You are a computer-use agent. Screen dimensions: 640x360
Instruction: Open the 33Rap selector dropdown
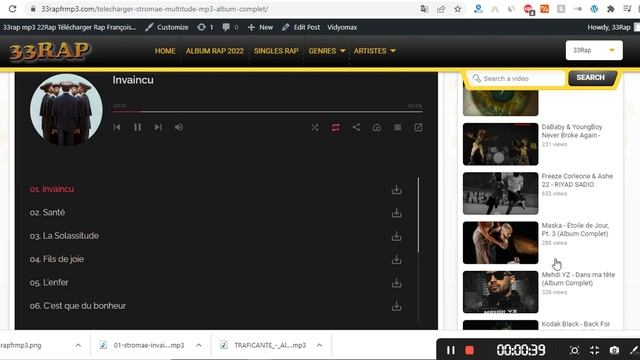[594, 50]
